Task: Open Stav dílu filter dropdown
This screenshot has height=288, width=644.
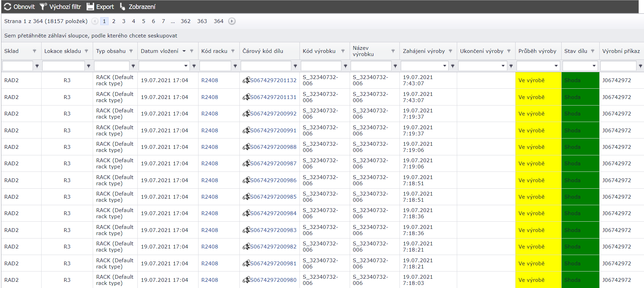Action: [594, 66]
